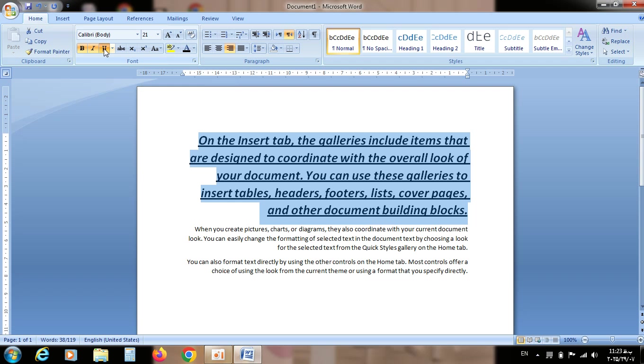Viewport: 644px width, 364px height.
Task: Open the text highlight color button
Action: click(x=171, y=48)
